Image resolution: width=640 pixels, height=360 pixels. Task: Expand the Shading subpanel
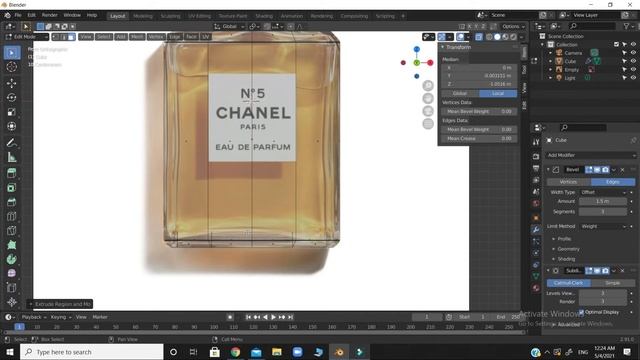tap(566, 259)
